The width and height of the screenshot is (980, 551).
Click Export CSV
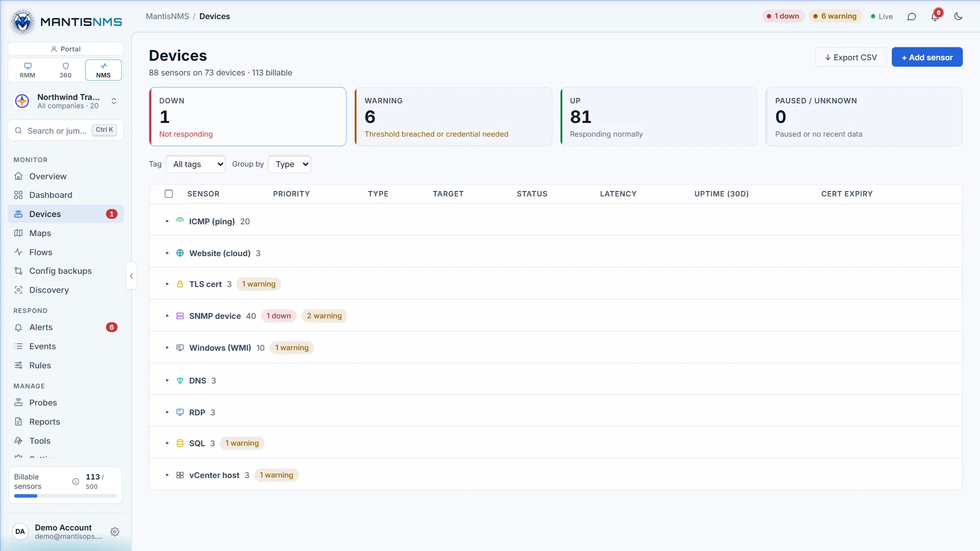(851, 57)
